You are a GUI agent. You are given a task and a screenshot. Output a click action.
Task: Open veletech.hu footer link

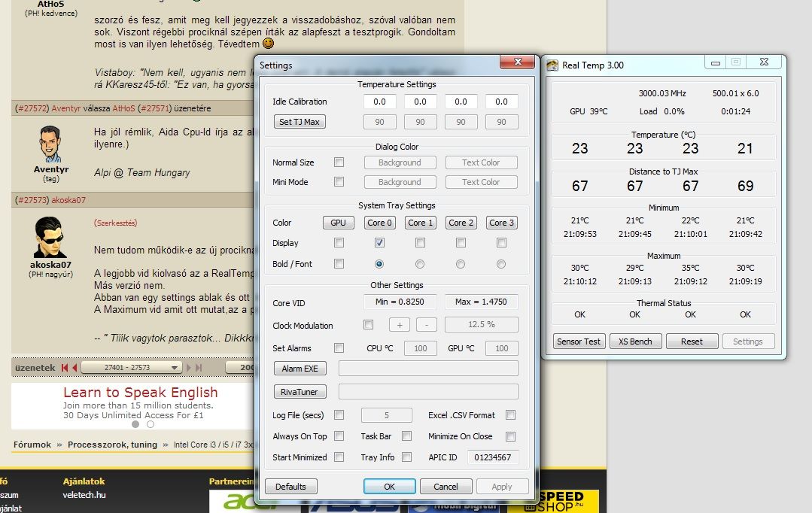coord(84,495)
